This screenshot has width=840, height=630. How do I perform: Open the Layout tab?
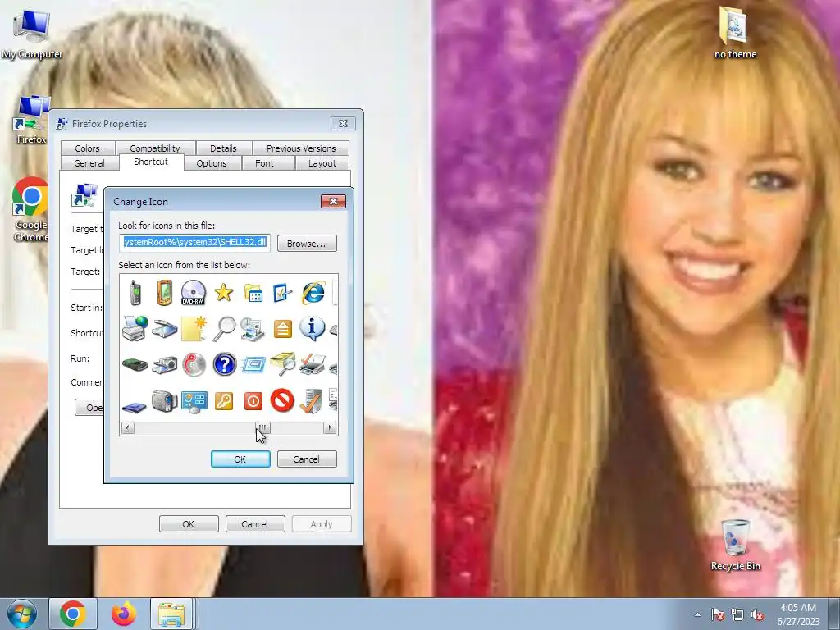(322, 163)
